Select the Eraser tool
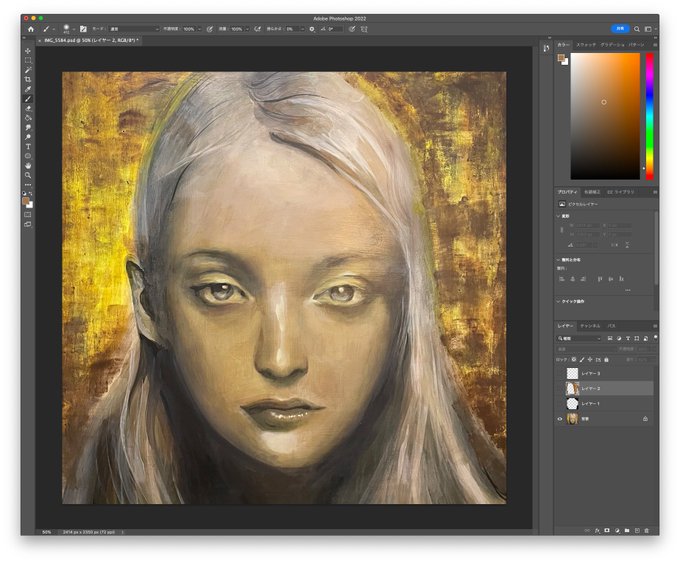This screenshot has width=680, height=563. point(28,108)
